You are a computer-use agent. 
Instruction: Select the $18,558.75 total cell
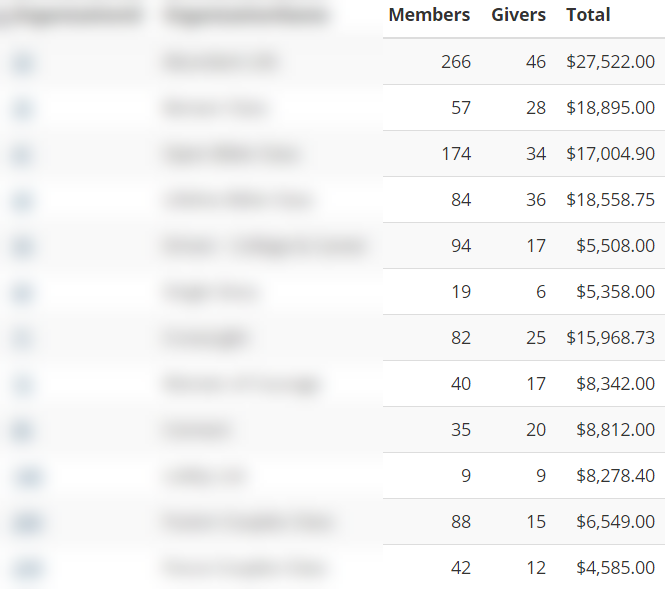pos(610,200)
